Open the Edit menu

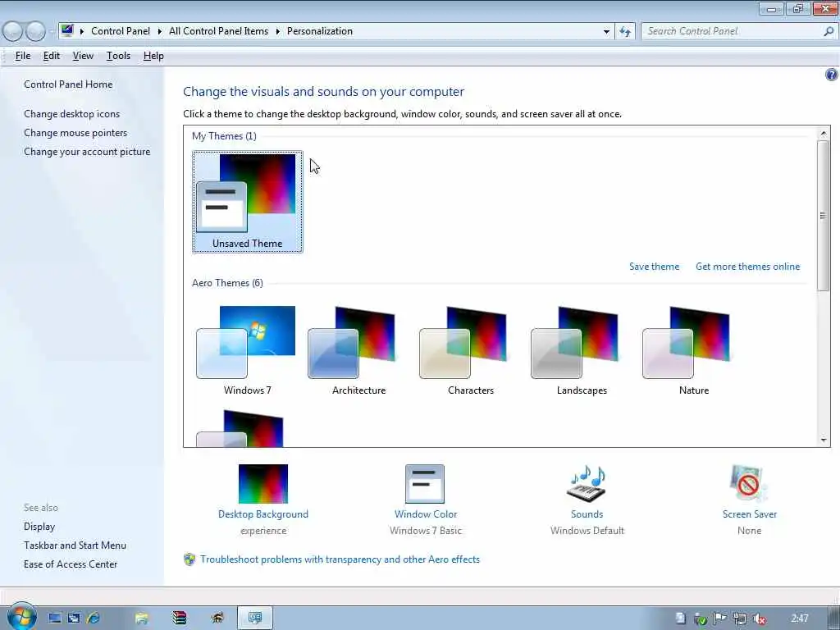[52, 56]
